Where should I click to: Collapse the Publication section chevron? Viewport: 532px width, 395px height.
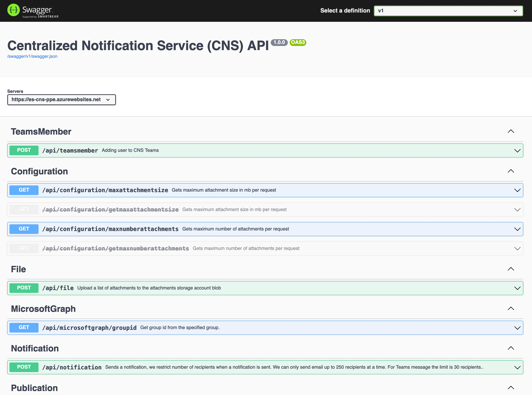click(511, 388)
